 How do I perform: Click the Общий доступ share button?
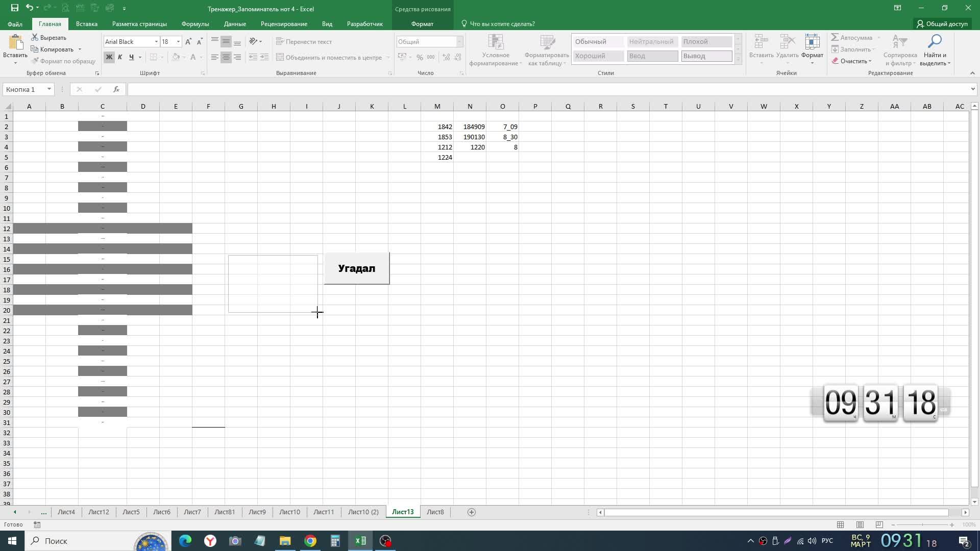coord(942,24)
